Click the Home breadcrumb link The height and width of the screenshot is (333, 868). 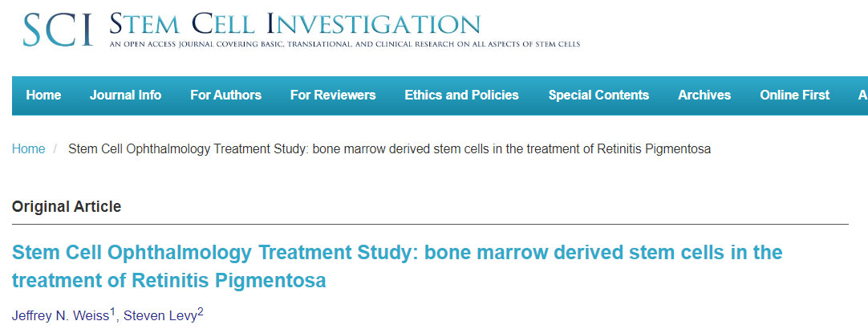(28, 149)
